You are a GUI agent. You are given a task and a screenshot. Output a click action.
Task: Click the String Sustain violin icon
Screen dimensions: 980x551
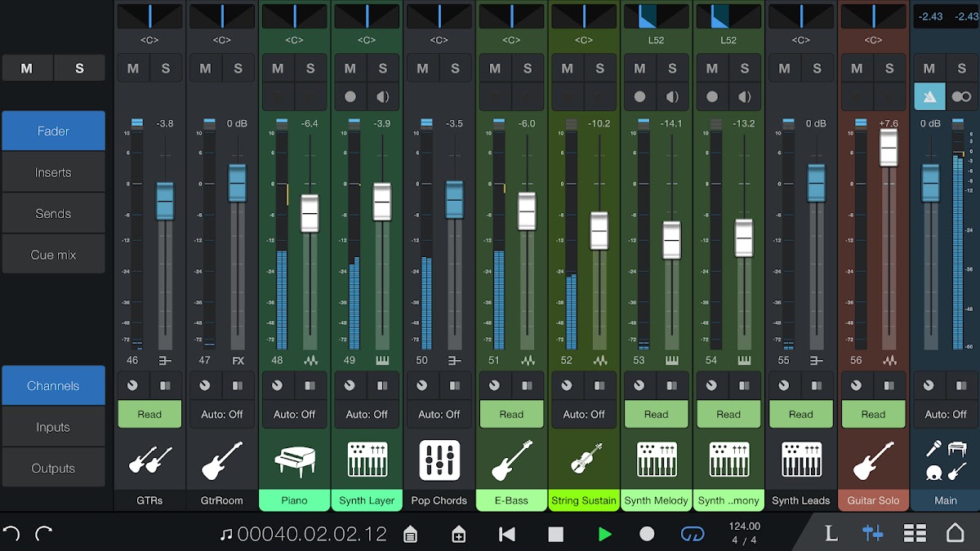coord(584,460)
